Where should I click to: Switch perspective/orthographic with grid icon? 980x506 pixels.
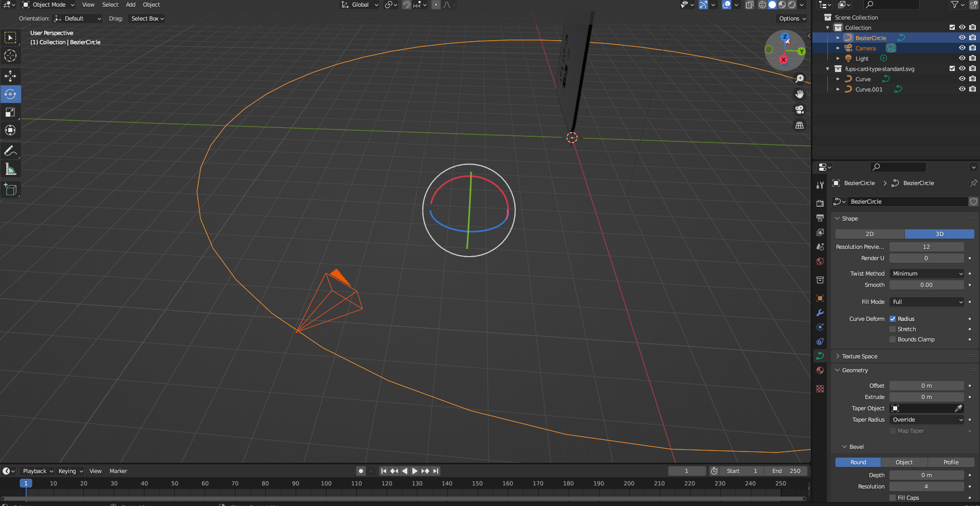coord(800,125)
